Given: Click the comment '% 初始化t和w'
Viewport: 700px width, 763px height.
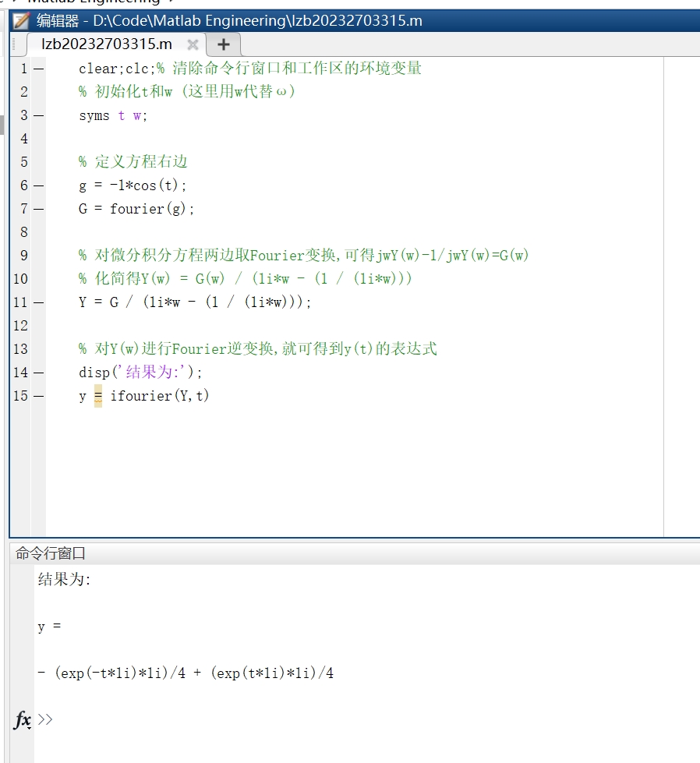Looking at the screenshot, I should [x=187, y=91].
